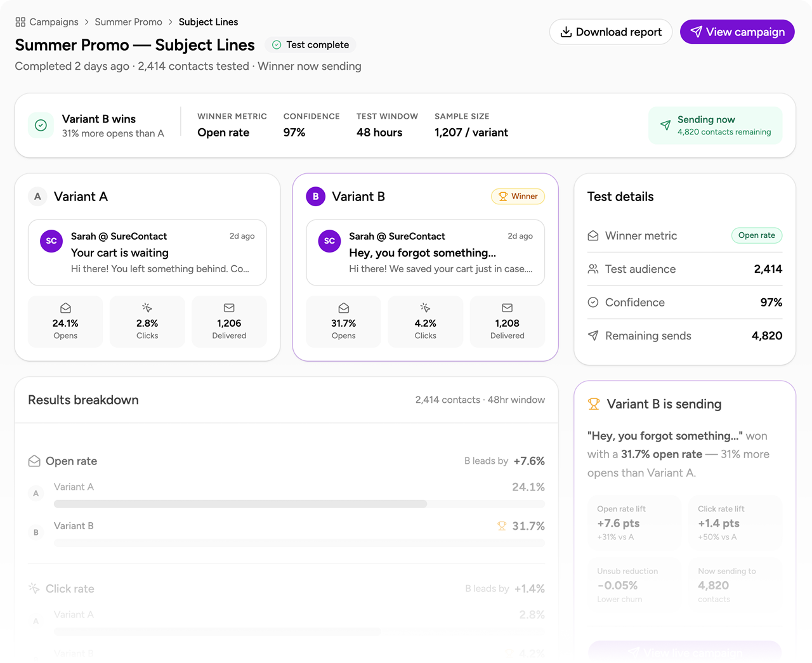Click the Sending now paper plane icon
The width and height of the screenshot is (812, 663).
665,126
